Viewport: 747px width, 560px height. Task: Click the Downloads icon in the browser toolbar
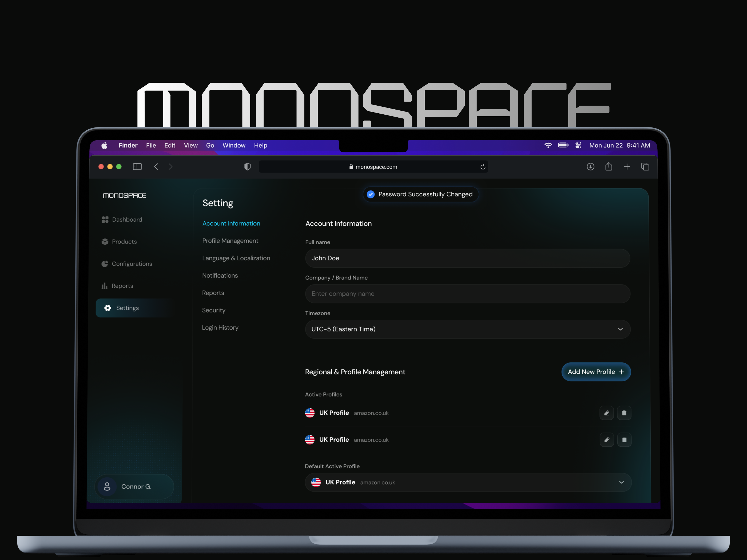[590, 166]
